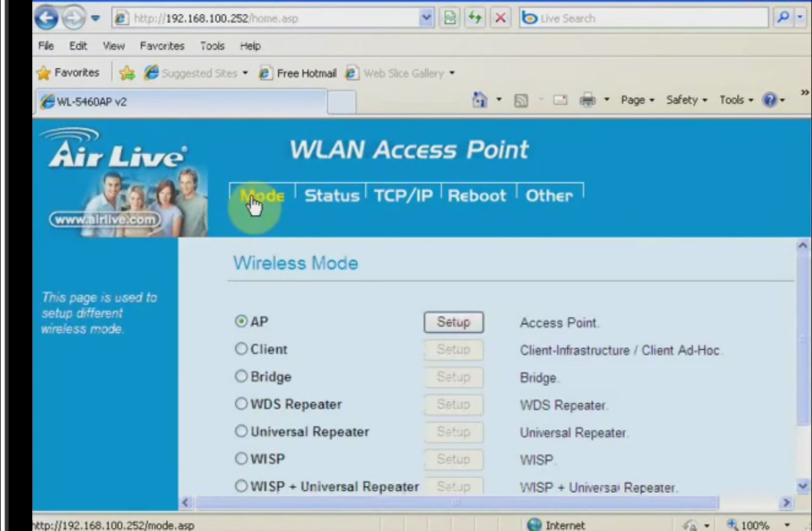Select the WISP radio button

(241, 459)
